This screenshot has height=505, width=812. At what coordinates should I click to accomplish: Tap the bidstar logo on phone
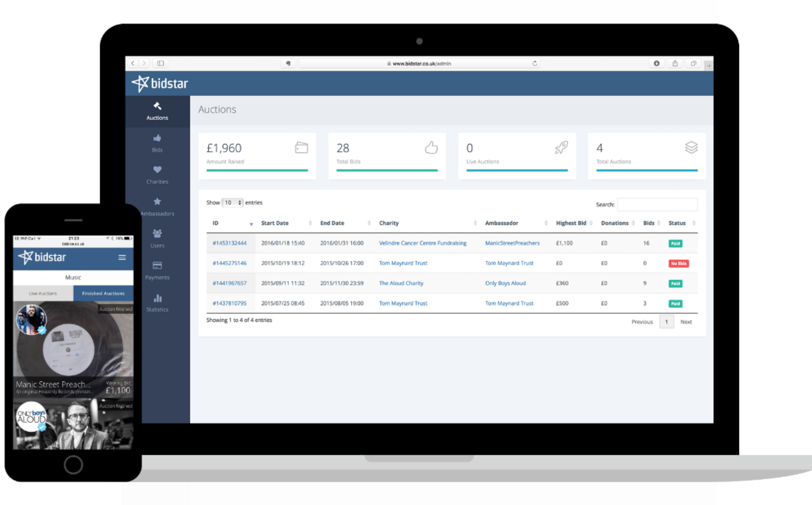coord(42,257)
